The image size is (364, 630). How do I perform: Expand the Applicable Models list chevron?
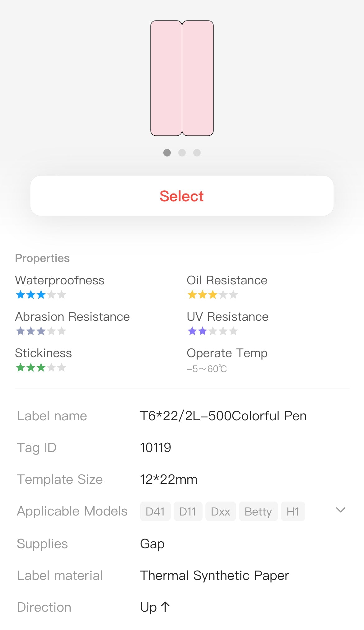[341, 510]
